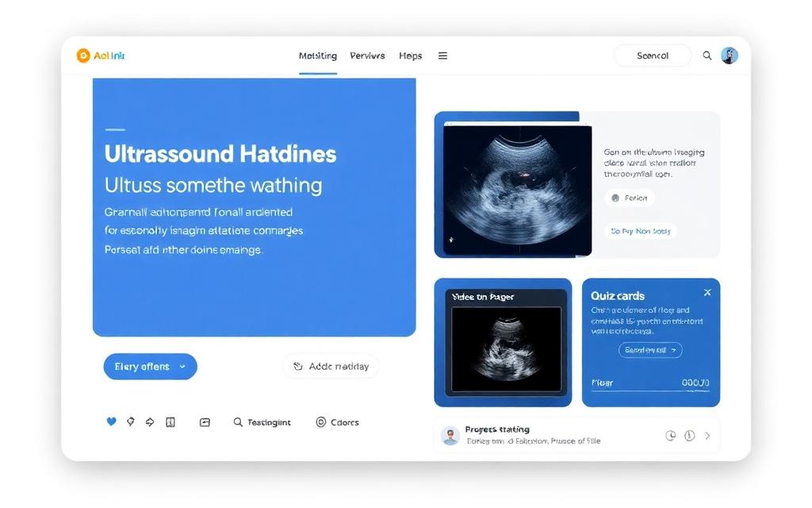Open the Video on Pager ultrasound thumbnail
This screenshot has height=508, width=812.
pyautogui.click(x=506, y=349)
